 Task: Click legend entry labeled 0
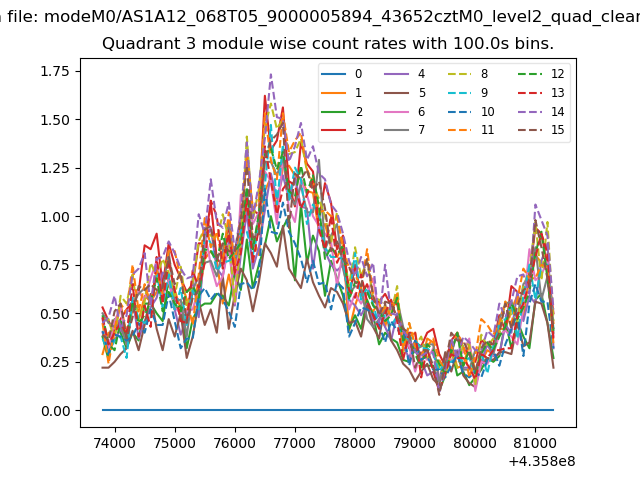(x=342, y=74)
